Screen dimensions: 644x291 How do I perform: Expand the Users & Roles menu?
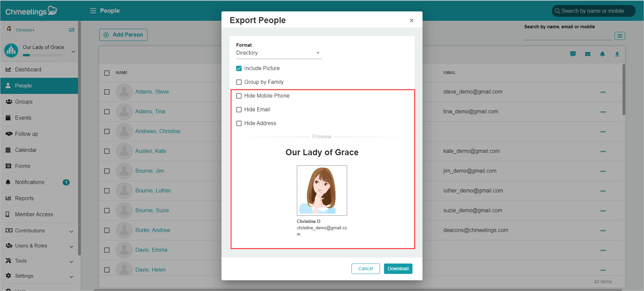click(x=39, y=246)
